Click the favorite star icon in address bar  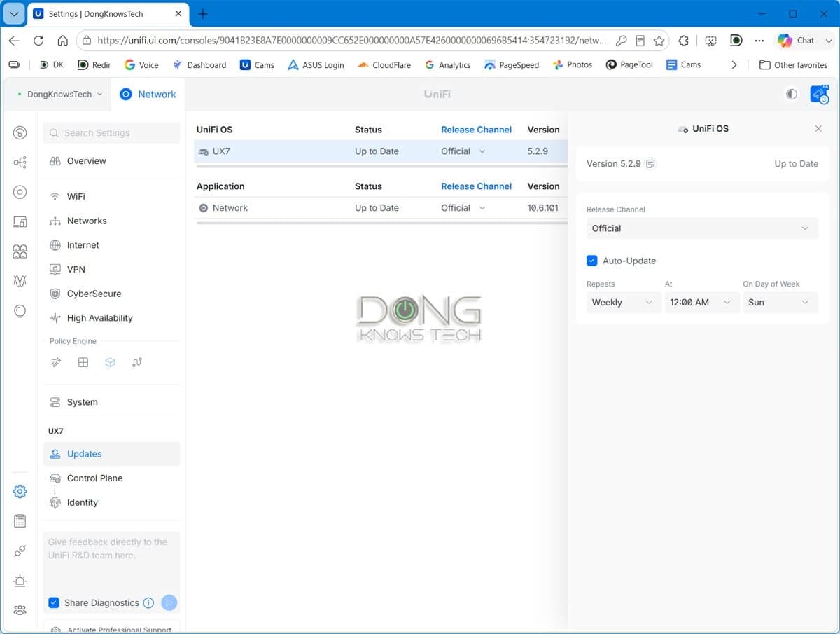coord(659,41)
